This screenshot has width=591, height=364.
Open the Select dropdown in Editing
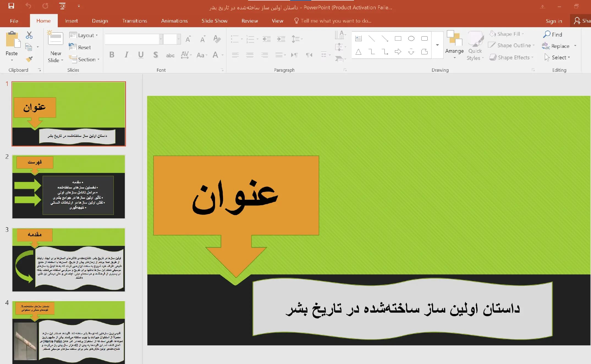point(557,57)
